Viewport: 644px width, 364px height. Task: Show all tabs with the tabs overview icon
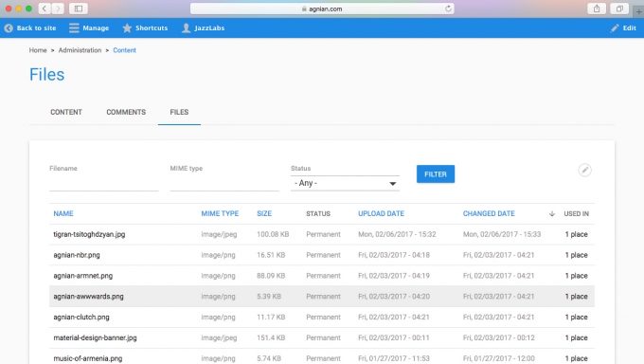(619, 9)
